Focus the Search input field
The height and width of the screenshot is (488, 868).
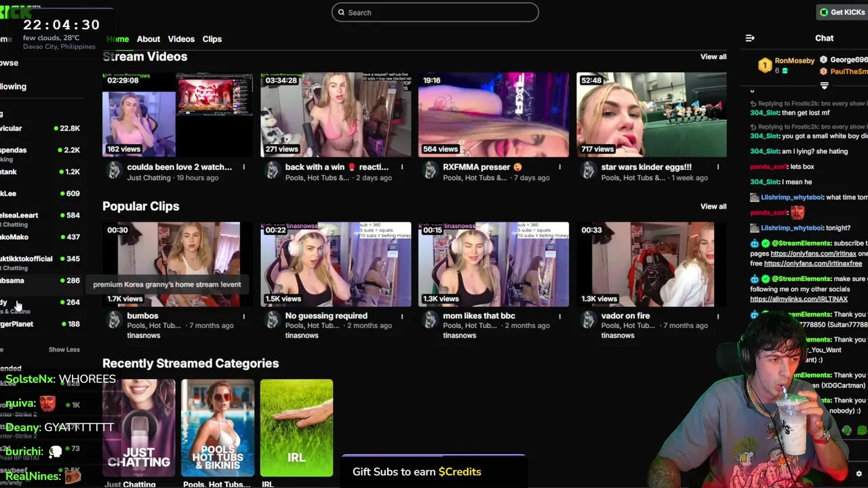tap(435, 12)
